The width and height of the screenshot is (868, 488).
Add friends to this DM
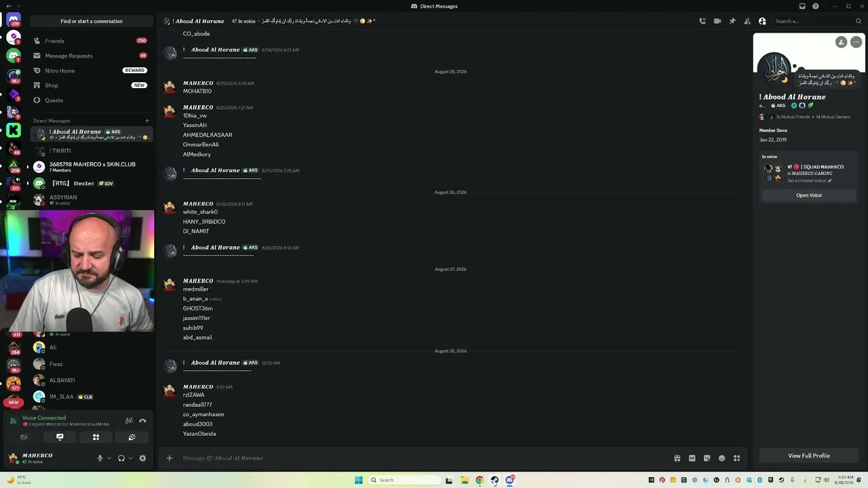(x=747, y=21)
